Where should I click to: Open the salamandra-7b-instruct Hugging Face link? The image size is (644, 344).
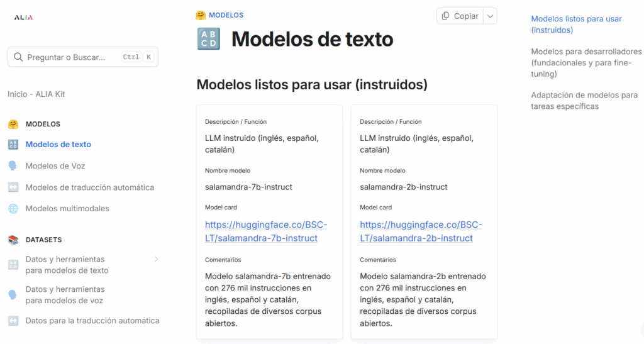click(266, 231)
